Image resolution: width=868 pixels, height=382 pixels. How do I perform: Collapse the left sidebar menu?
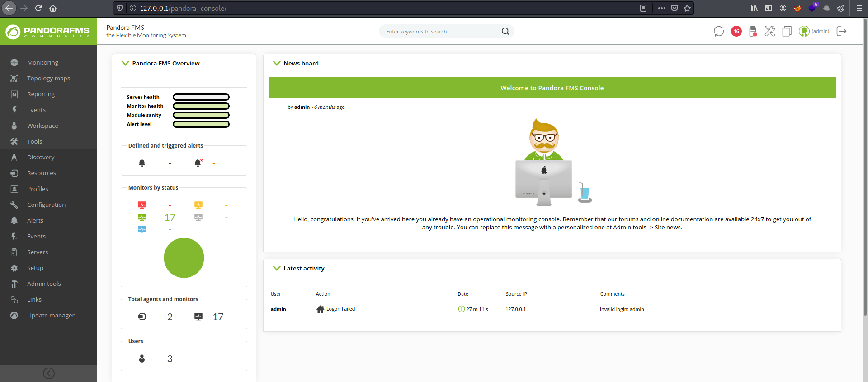coord(48,373)
